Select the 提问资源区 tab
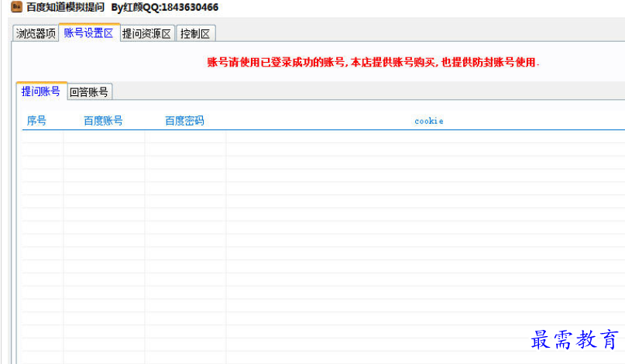Screen dimensions: 625x364 pyautogui.click(x=146, y=33)
